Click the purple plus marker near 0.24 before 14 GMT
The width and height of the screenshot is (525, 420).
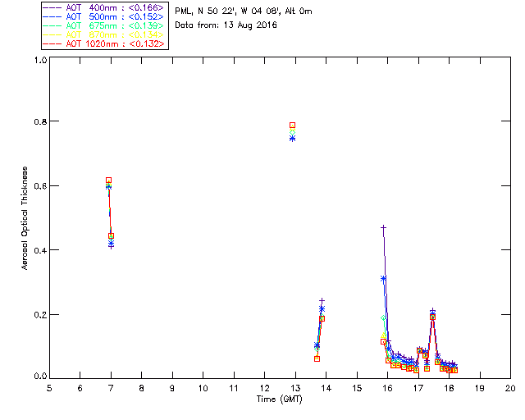coord(322,301)
